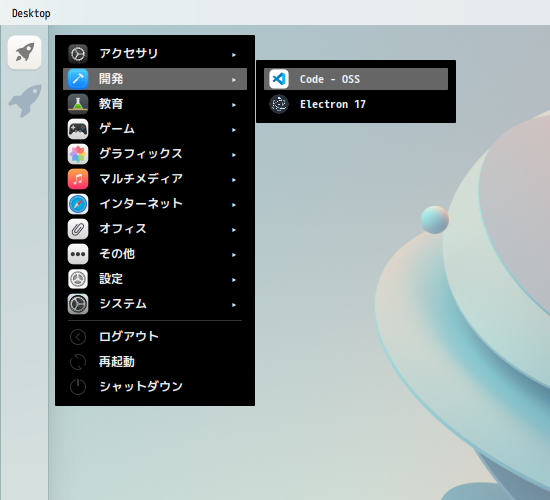Choose ログアウト to log out

pos(155,337)
